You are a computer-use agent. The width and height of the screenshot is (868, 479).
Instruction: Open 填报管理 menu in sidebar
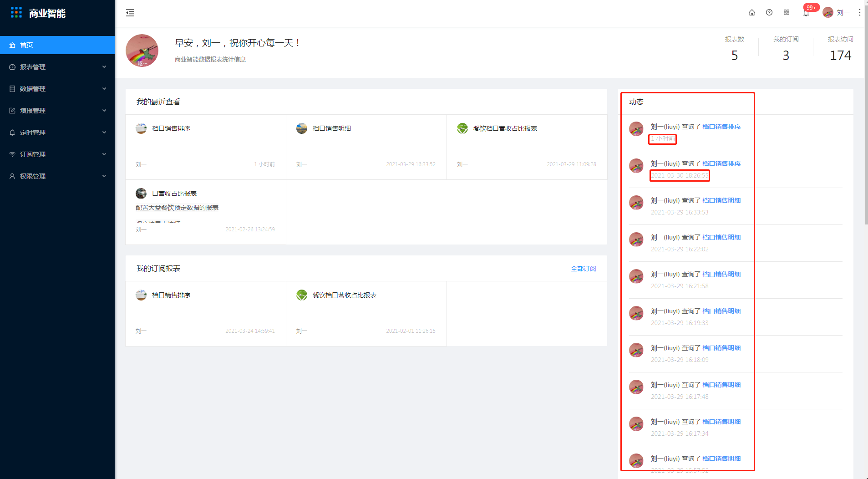(x=57, y=111)
